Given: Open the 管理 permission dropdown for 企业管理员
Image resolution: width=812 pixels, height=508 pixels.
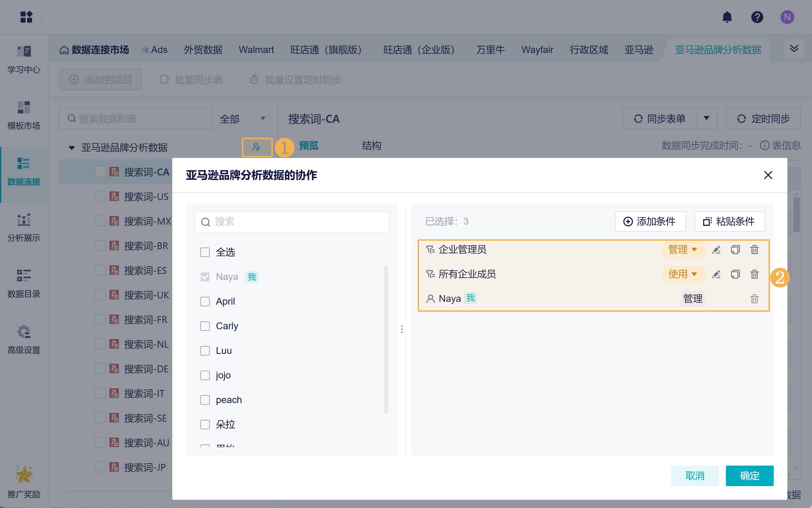Looking at the screenshot, I should 683,250.
